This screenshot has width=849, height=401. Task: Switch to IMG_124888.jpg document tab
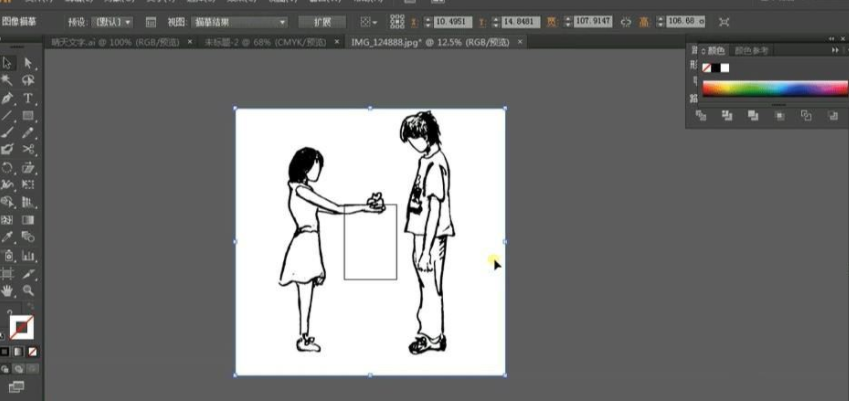430,42
